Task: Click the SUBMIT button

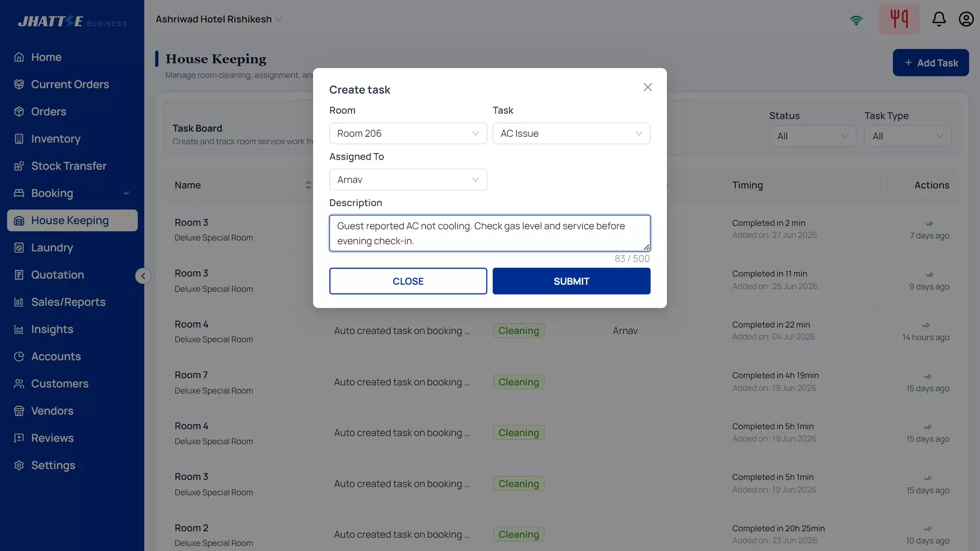Action: coord(571,281)
